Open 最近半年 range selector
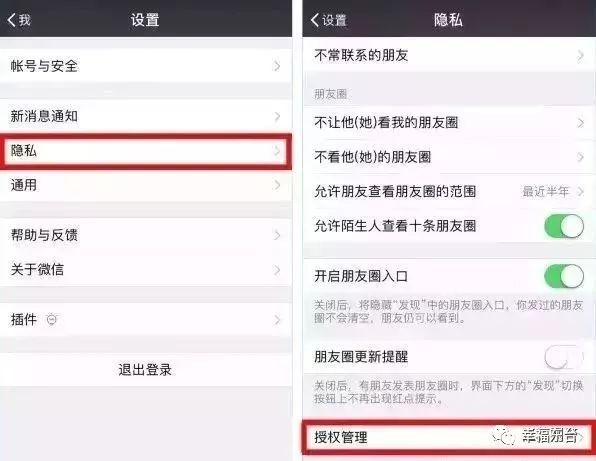This screenshot has width=596, height=461. 553,192
